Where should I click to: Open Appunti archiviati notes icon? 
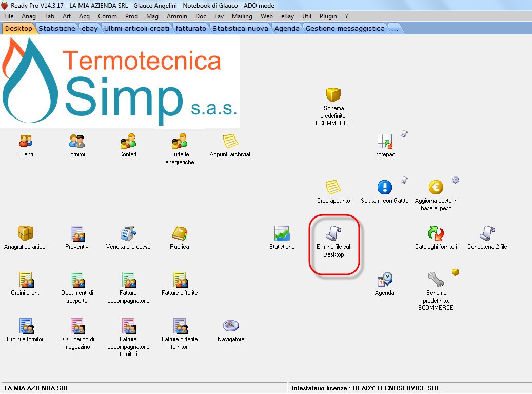point(231,141)
